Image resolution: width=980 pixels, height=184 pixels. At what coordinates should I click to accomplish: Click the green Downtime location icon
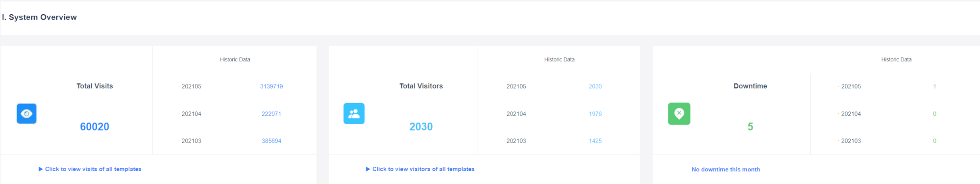pyautogui.click(x=679, y=113)
